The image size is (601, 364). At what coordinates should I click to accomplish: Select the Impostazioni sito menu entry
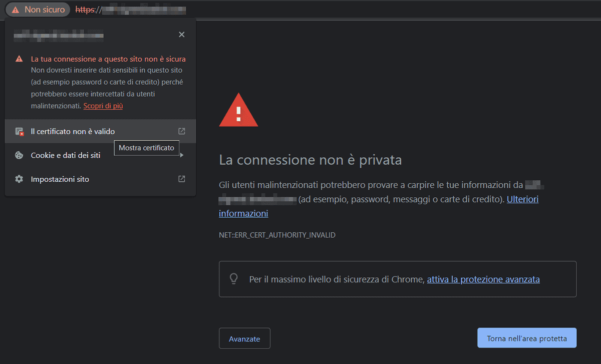point(60,178)
